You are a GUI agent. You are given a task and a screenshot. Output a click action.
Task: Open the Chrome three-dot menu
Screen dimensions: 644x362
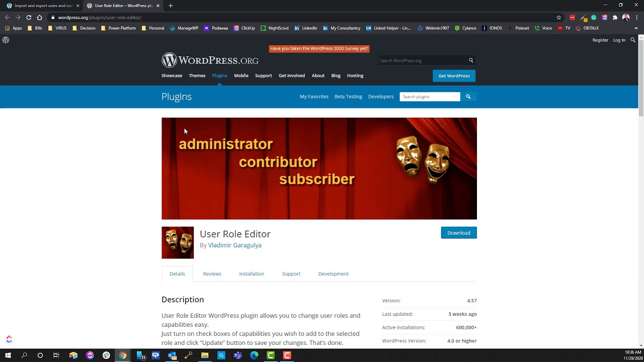[x=636, y=17]
